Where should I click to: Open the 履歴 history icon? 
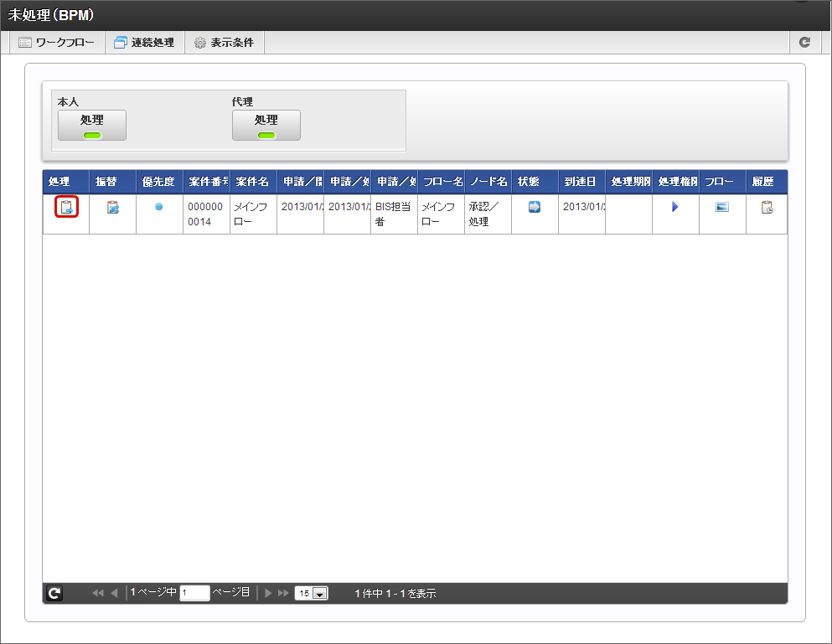767,207
